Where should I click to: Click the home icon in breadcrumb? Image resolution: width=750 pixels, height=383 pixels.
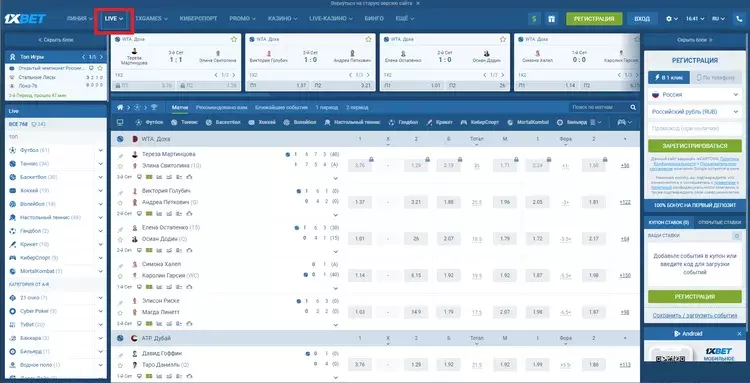[x=120, y=108]
